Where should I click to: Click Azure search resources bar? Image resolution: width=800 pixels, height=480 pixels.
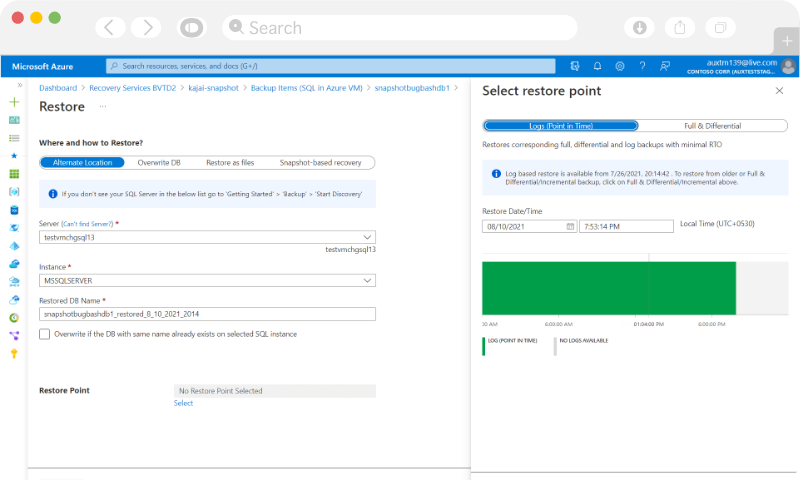331,66
